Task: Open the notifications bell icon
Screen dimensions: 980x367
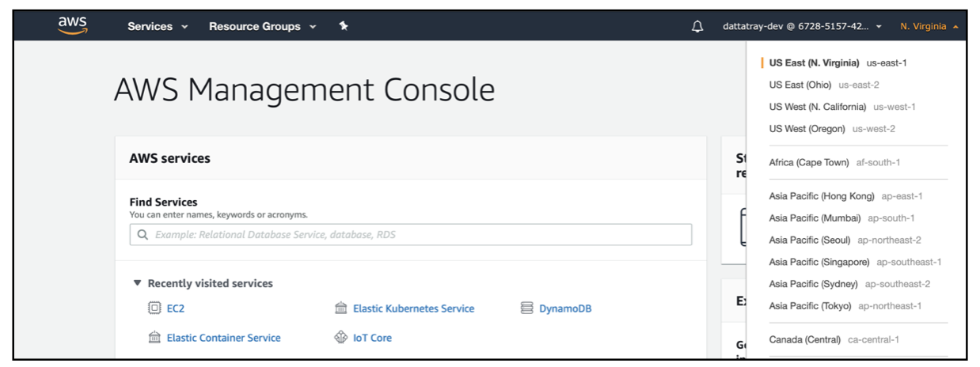Action: pos(697,27)
